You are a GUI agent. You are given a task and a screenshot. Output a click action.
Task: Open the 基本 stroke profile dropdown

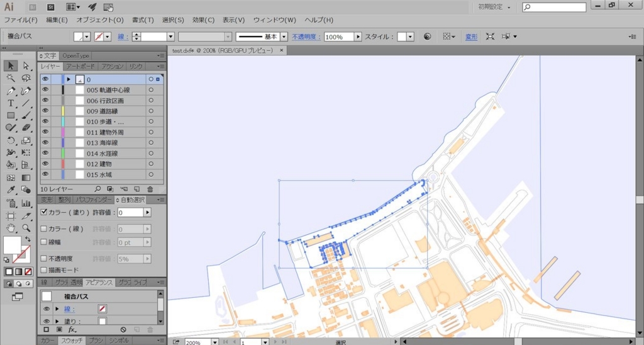pyautogui.click(x=284, y=37)
